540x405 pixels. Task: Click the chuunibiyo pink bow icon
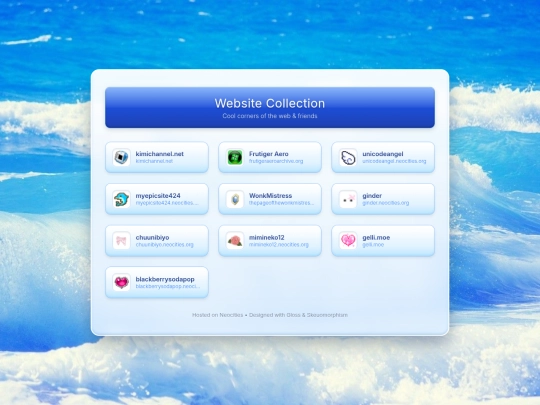121,241
